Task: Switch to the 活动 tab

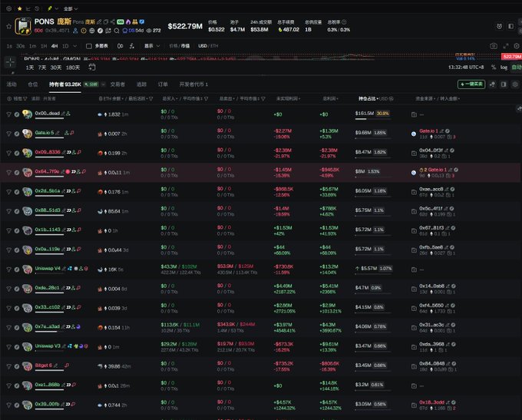Action: coord(12,84)
